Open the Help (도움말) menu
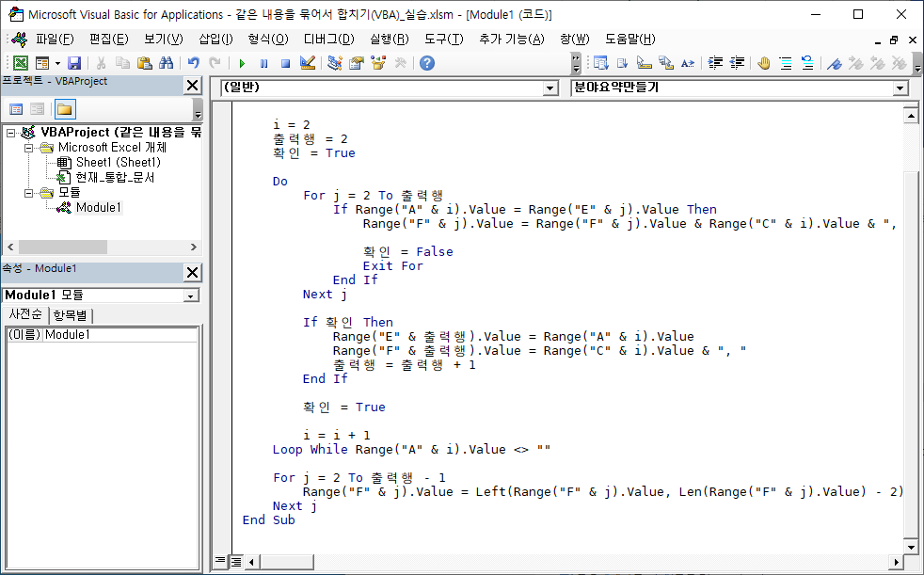Image resolution: width=924 pixels, height=575 pixels. coord(629,40)
